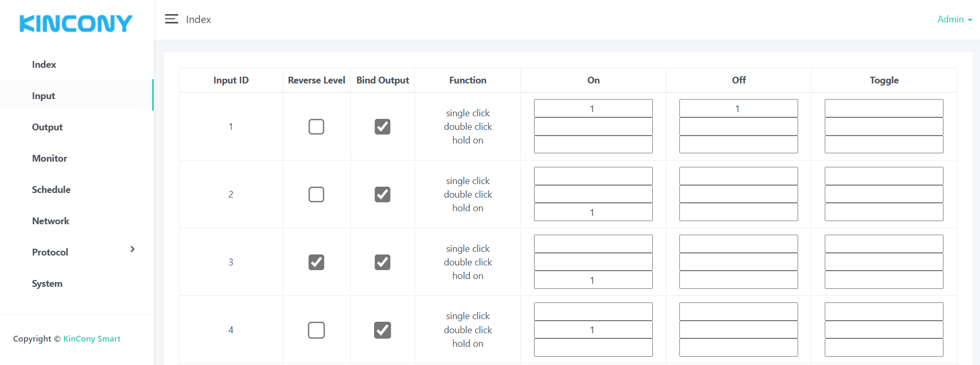Screen dimensions: 980x365
Task: Disable Bind Output for Input 2
Action: tap(382, 194)
